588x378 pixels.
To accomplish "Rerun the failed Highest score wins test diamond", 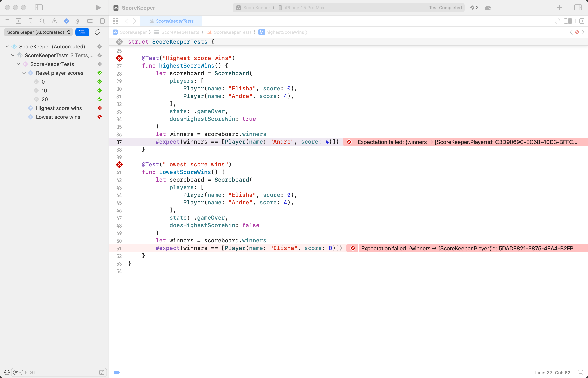I will (x=119, y=58).
